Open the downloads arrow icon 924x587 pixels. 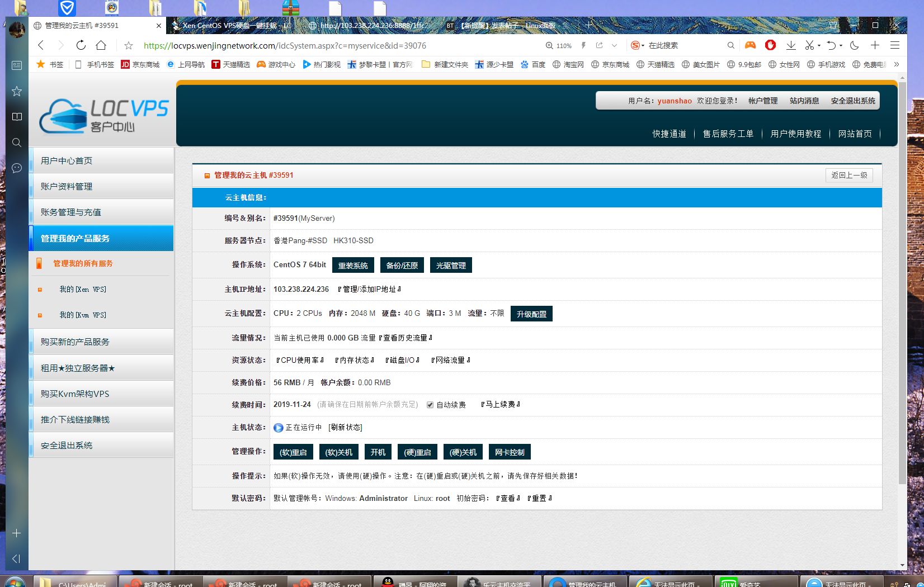click(791, 45)
